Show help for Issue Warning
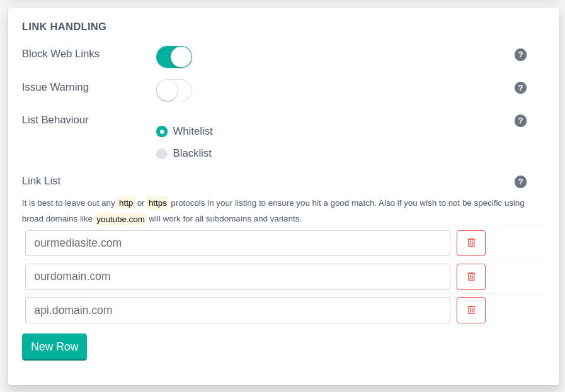 pos(520,87)
